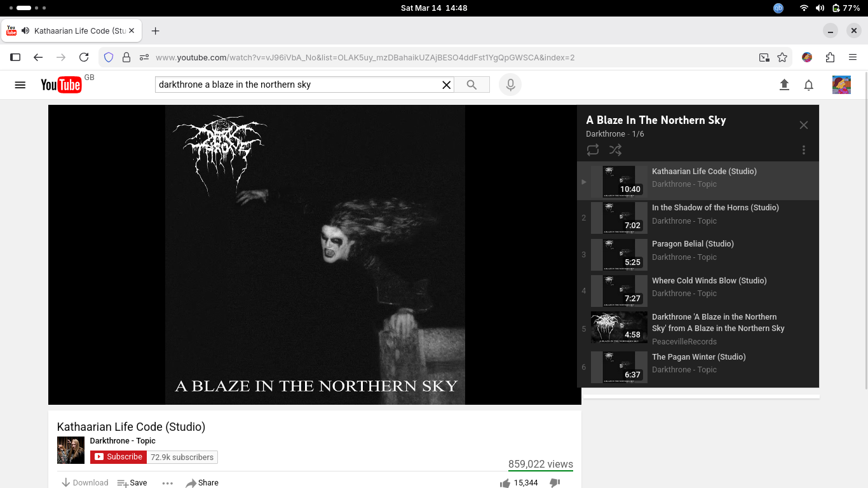Subscribe to Darkthrone - Topic channel
The width and height of the screenshot is (868, 488).
click(x=119, y=457)
